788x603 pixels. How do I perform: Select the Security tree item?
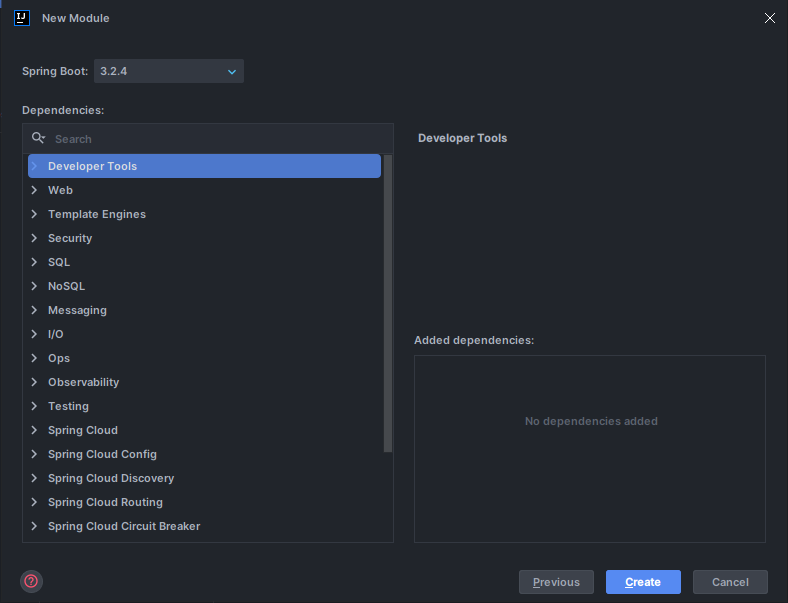70,238
